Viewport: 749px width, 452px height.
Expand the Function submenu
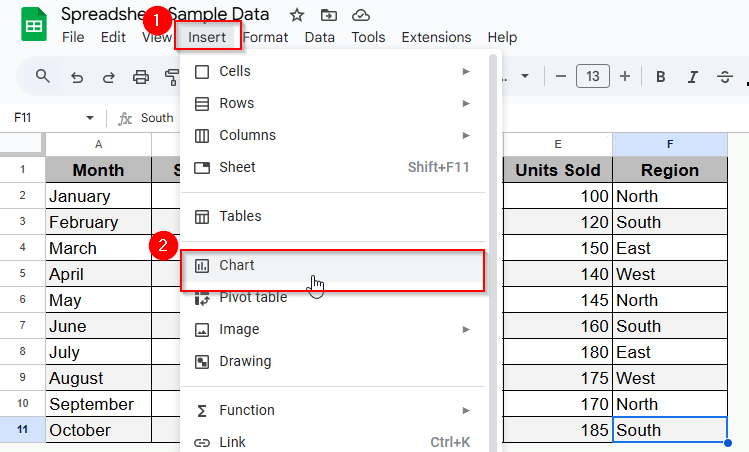333,410
